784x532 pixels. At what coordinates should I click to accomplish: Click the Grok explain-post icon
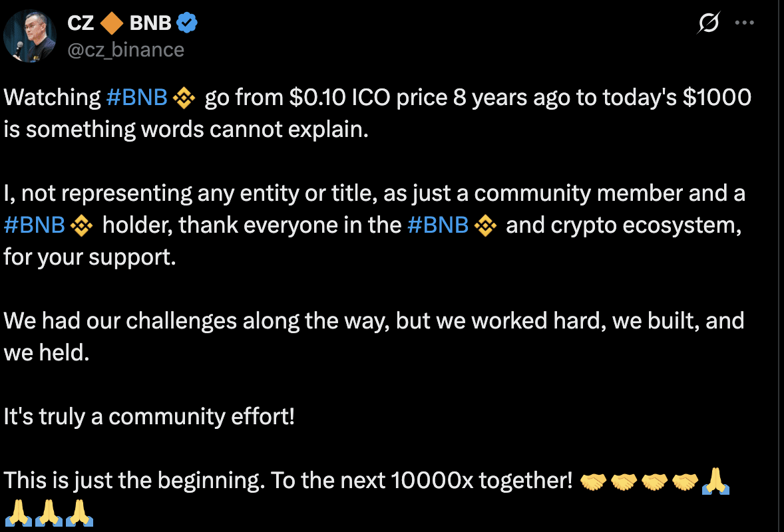(709, 23)
